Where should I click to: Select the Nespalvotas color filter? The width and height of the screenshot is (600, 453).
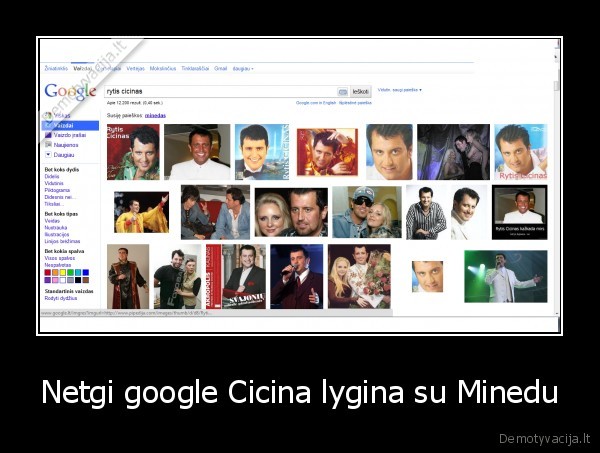pos(58,265)
